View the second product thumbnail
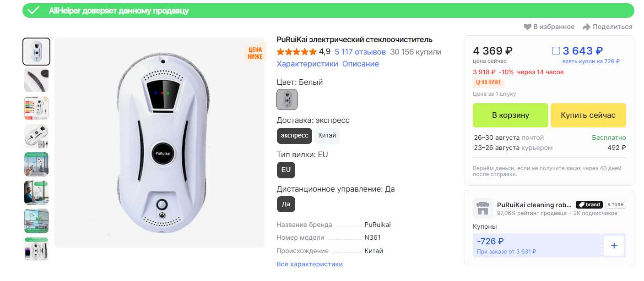Image resolution: width=644 pixels, height=281 pixels. [36, 80]
